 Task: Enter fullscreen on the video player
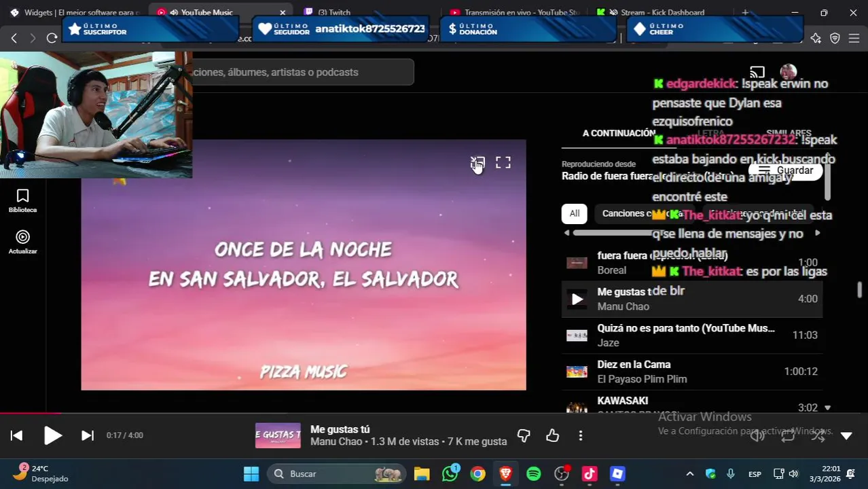coord(503,162)
